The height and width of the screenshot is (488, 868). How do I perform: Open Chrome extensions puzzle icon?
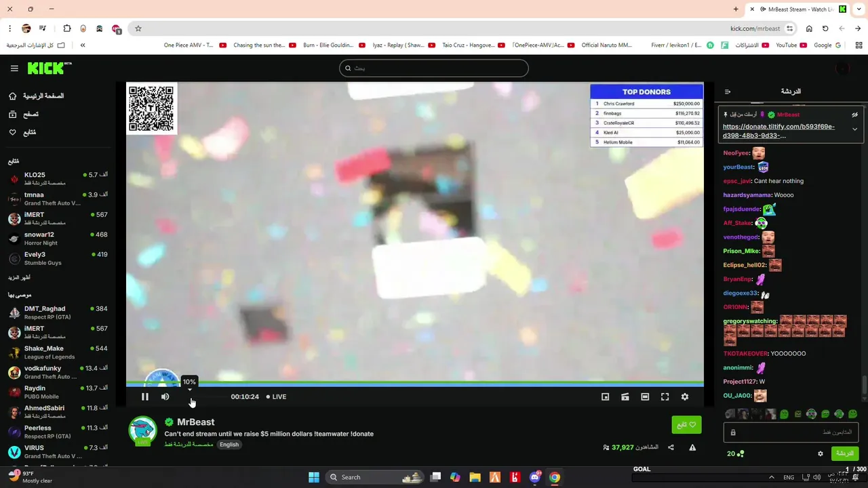(66, 28)
